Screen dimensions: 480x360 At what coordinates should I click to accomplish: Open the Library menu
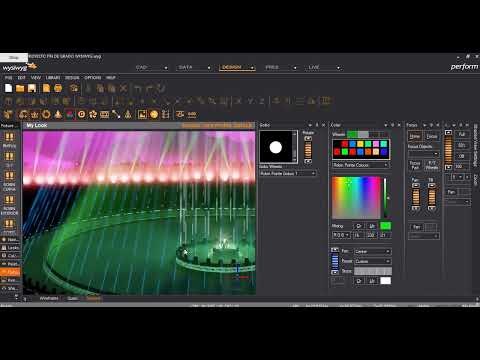click(53, 78)
